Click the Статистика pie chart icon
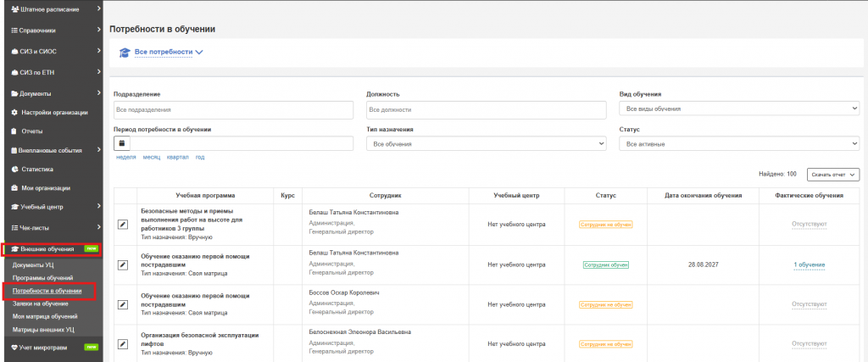 point(14,169)
